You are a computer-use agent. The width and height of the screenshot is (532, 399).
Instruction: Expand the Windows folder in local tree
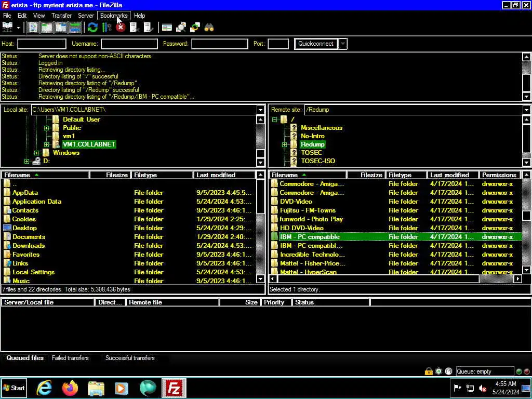coord(37,153)
